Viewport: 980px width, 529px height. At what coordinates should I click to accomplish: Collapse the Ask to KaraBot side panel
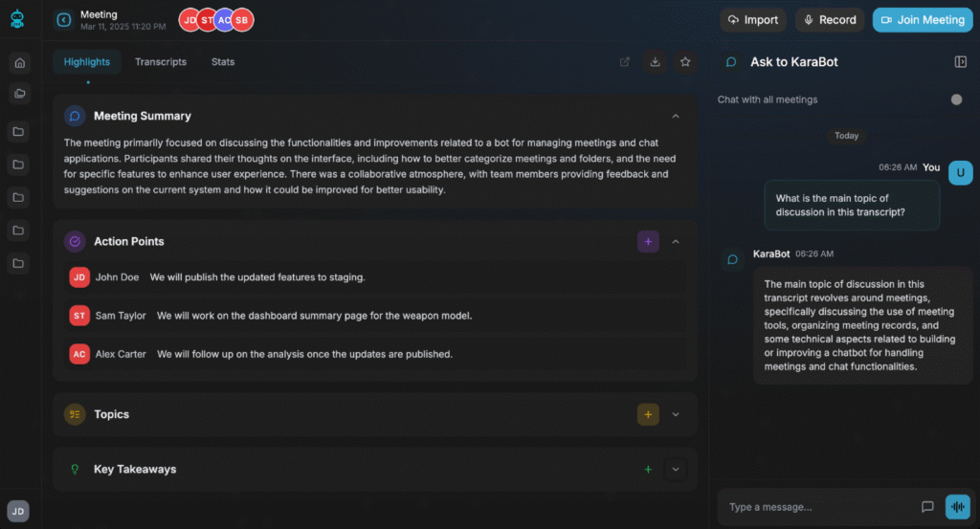(960, 62)
